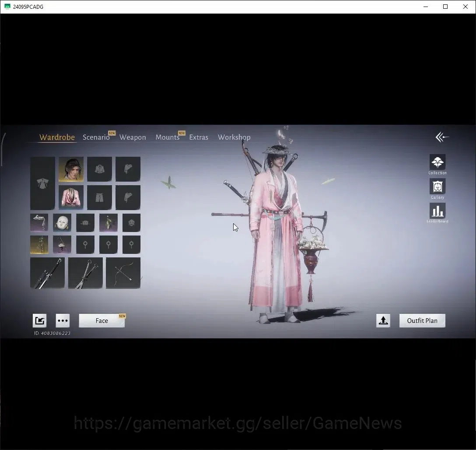The image size is (476, 450).
Task: Switch to the Weapon tab
Action: [133, 137]
